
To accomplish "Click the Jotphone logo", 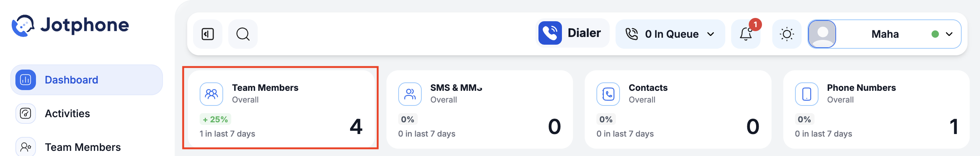I will point(70,25).
